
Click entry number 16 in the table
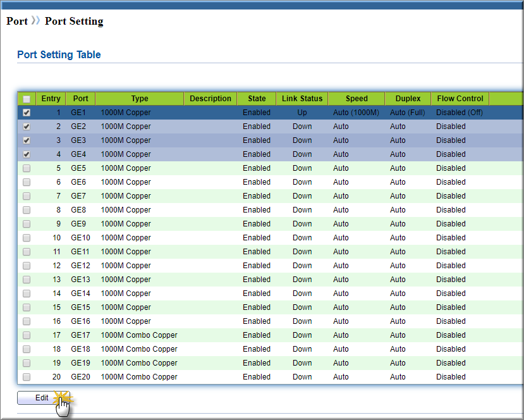[x=56, y=321]
